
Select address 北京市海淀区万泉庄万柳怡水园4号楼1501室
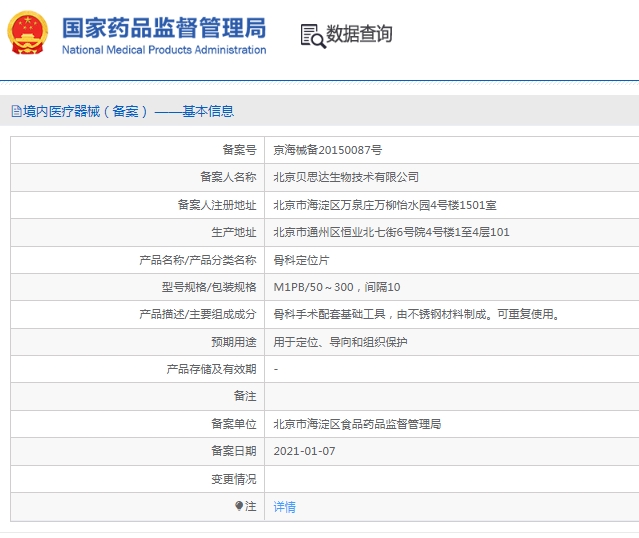pos(385,205)
